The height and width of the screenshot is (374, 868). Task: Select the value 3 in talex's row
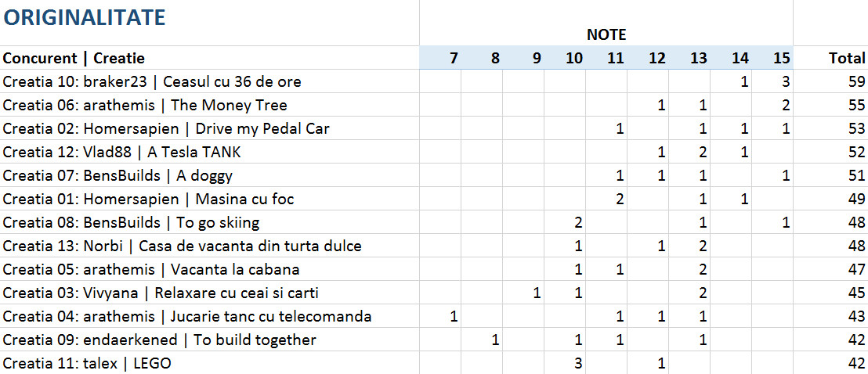pos(578,363)
